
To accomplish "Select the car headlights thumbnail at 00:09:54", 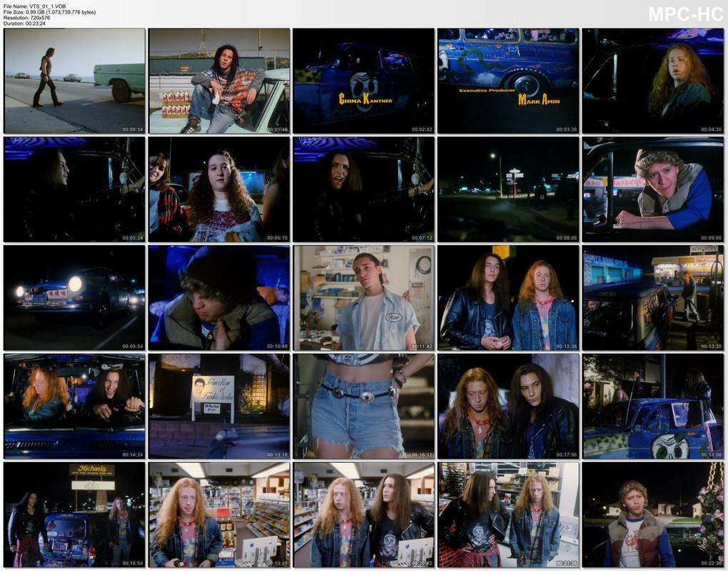I will pyautogui.click(x=74, y=298).
